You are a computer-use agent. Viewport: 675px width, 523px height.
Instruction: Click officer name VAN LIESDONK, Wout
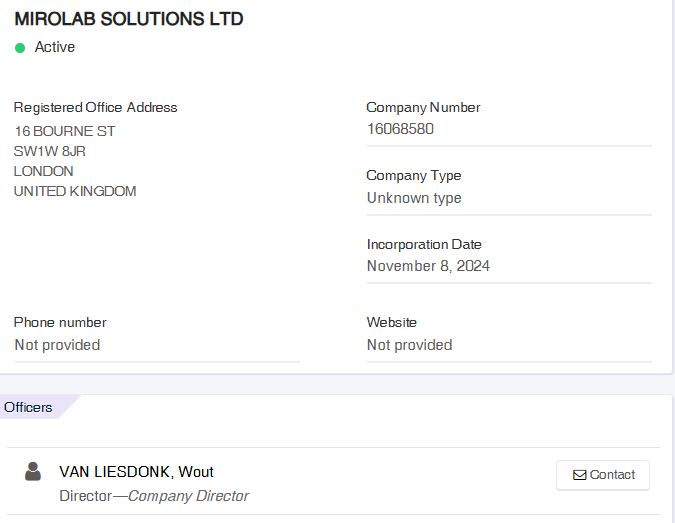point(136,472)
